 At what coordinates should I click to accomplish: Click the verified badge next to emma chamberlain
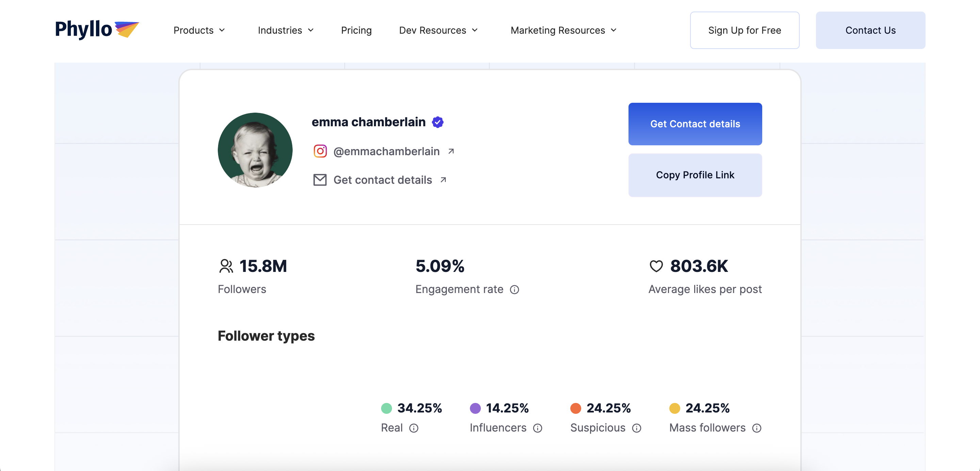[x=438, y=122]
